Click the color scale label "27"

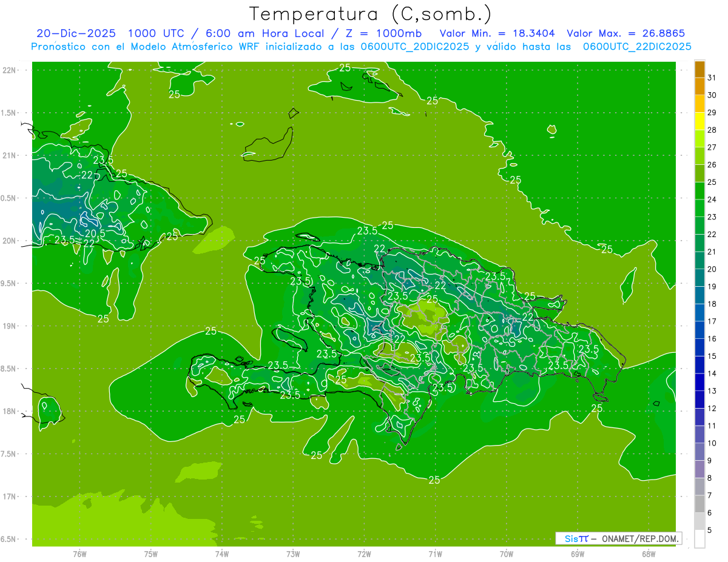712,147
